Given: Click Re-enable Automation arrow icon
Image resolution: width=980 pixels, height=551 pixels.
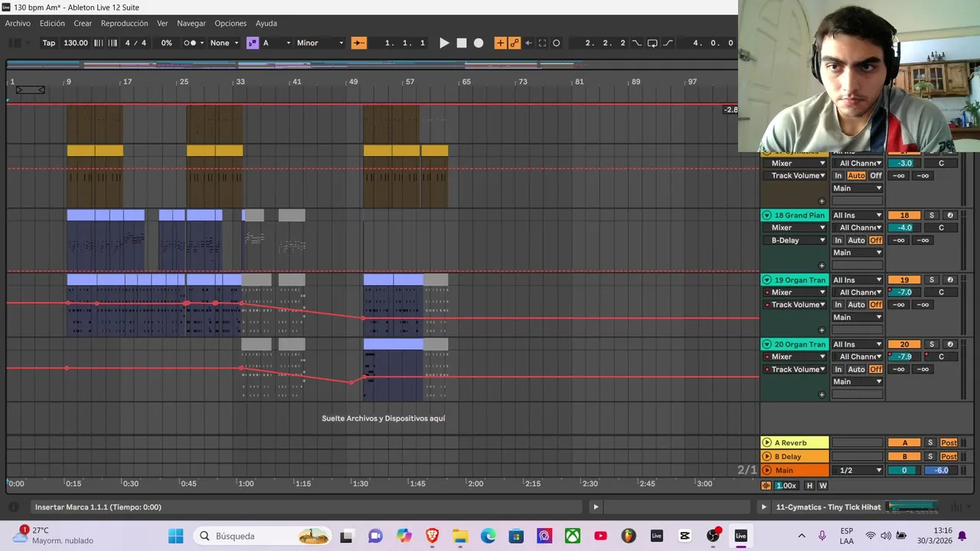Looking at the screenshot, I should 528,43.
